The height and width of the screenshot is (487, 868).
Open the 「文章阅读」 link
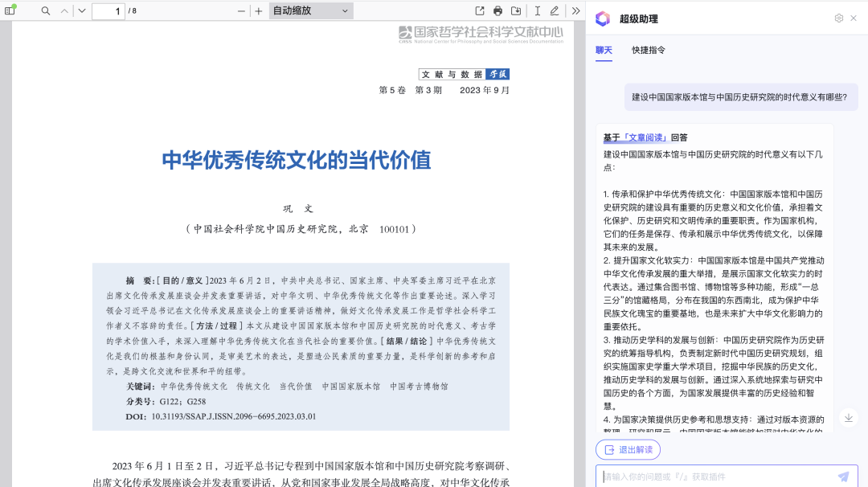click(x=646, y=137)
